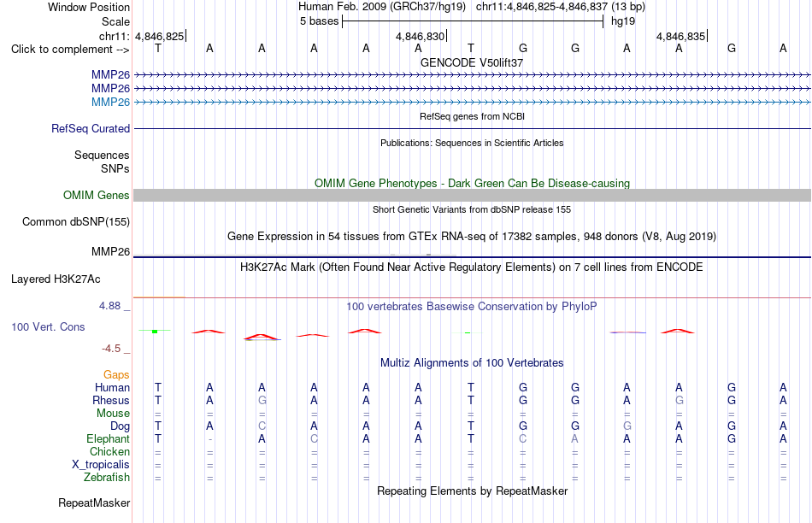Click the green PhyloP bar at first base
Screen dimensions: 812x523
coord(155,332)
